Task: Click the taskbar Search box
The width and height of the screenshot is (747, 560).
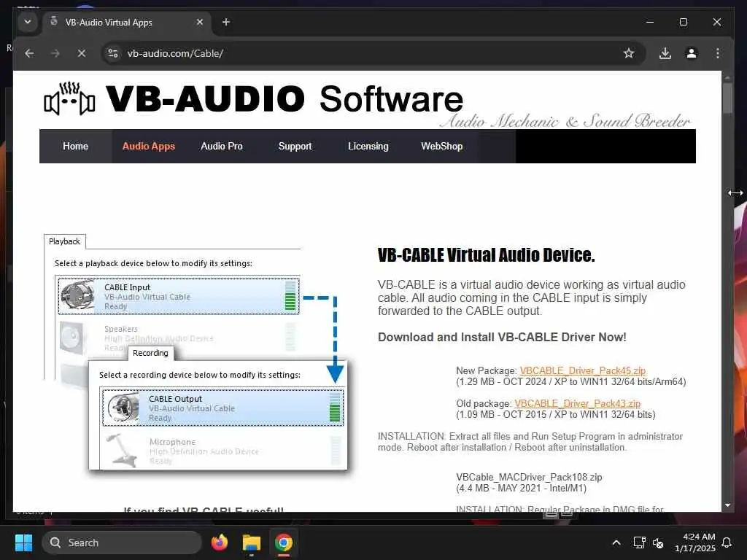Action: pyautogui.click(x=122, y=542)
